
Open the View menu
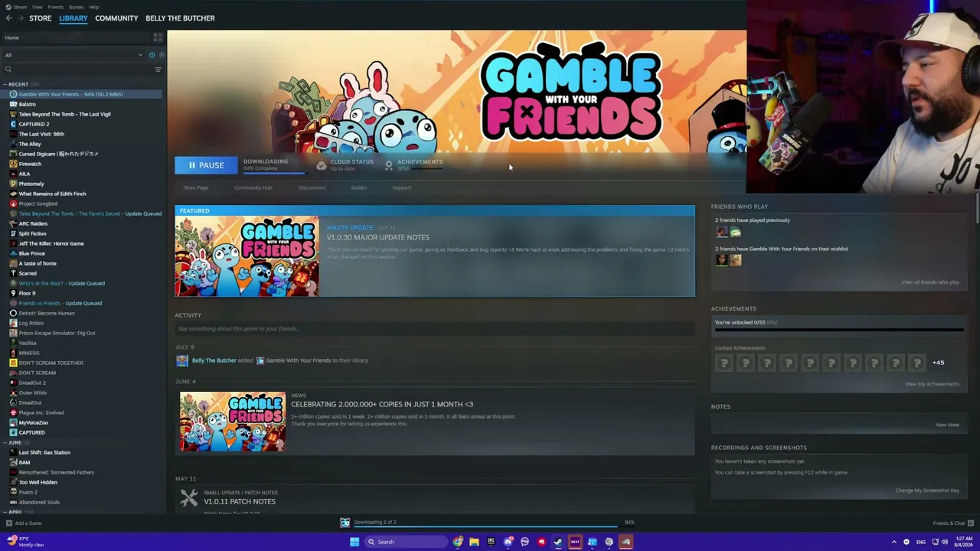pyautogui.click(x=37, y=7)
